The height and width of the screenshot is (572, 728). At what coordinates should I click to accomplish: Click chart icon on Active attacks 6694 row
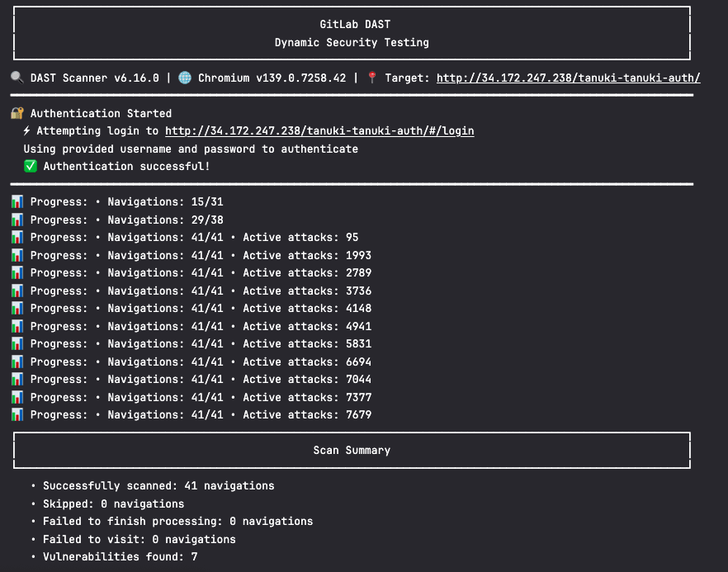[17, 362]
